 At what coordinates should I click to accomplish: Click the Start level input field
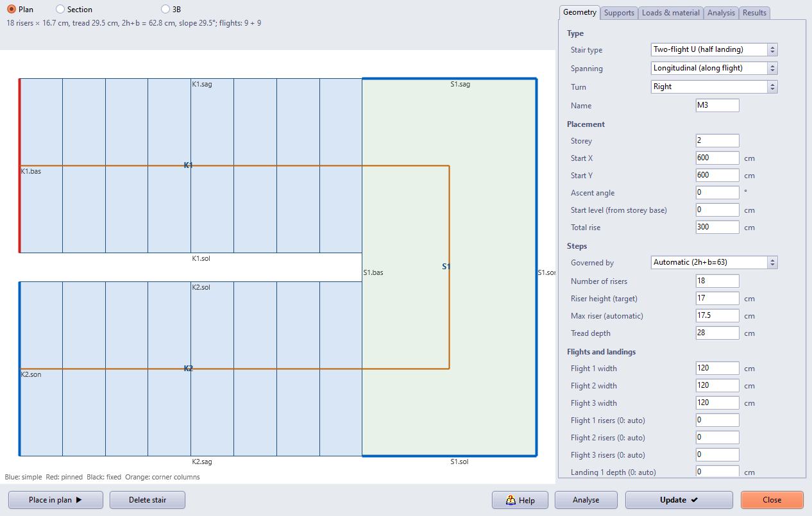point(718,210)
